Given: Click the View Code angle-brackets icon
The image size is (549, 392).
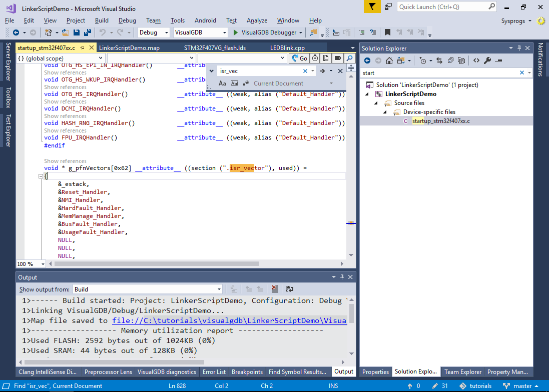Looking at the screenshot, I should pyautogui.click(x=476, y=60).
